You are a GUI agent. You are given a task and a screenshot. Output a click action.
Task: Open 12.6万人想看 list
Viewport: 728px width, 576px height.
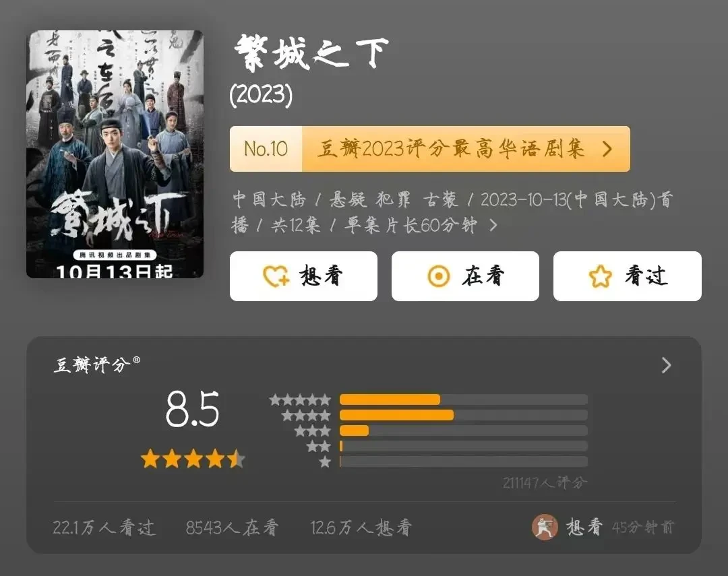361,527
